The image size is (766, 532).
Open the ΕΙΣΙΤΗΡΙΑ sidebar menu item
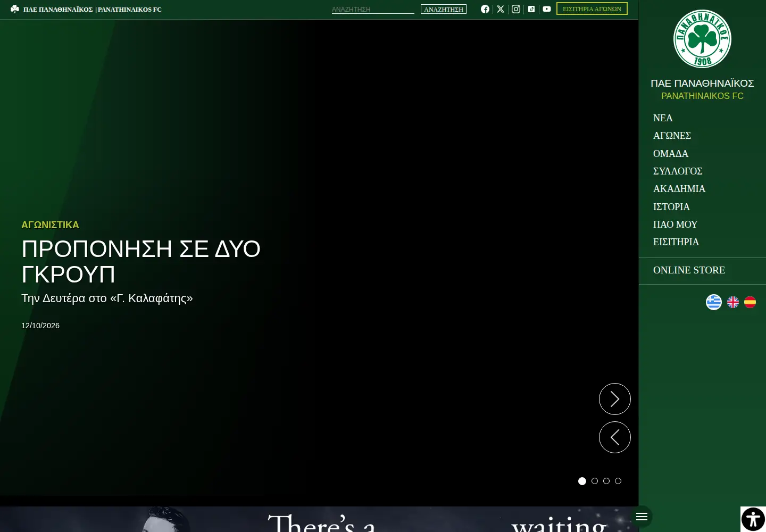(x=676, y=242)
